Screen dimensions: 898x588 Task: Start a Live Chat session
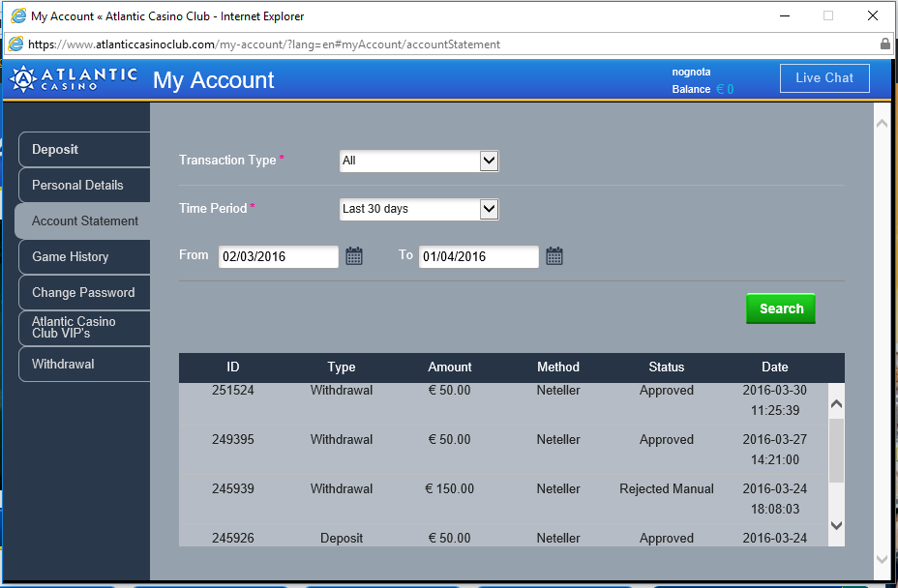pyautogui.click(x=824, y=78)
